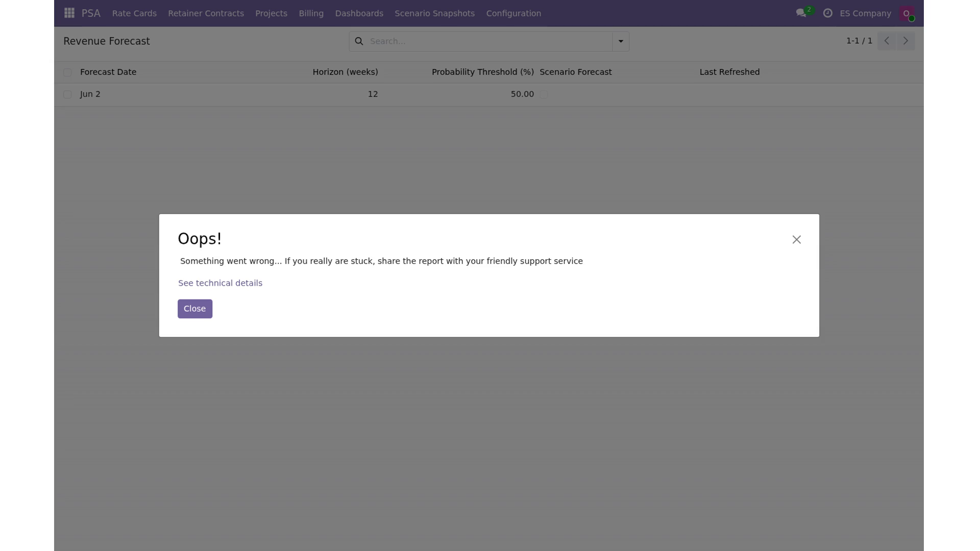The image size is (980, 551).
Task: Sort by Forecast Date column header
Action: pyautogui.click(x=108, y=72)
